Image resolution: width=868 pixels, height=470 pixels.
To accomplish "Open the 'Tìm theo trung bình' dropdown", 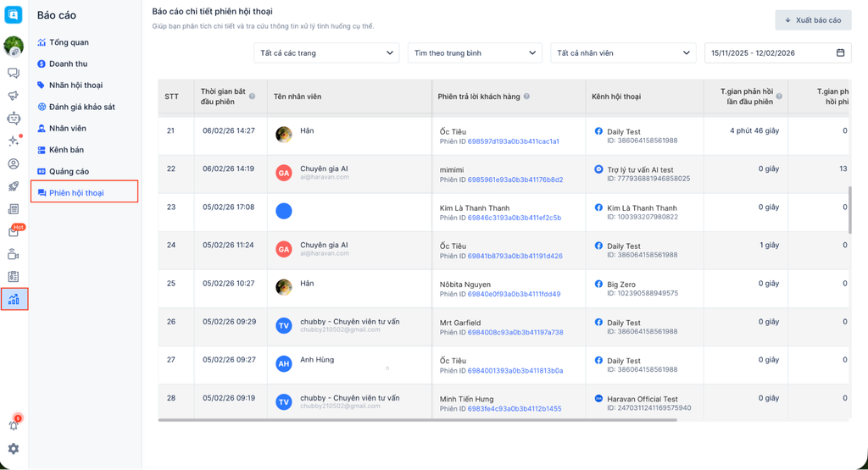I will (x=474, y=53).
